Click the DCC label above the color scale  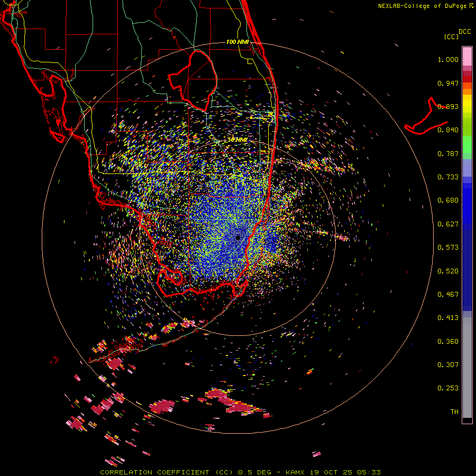tap(465, 32)
